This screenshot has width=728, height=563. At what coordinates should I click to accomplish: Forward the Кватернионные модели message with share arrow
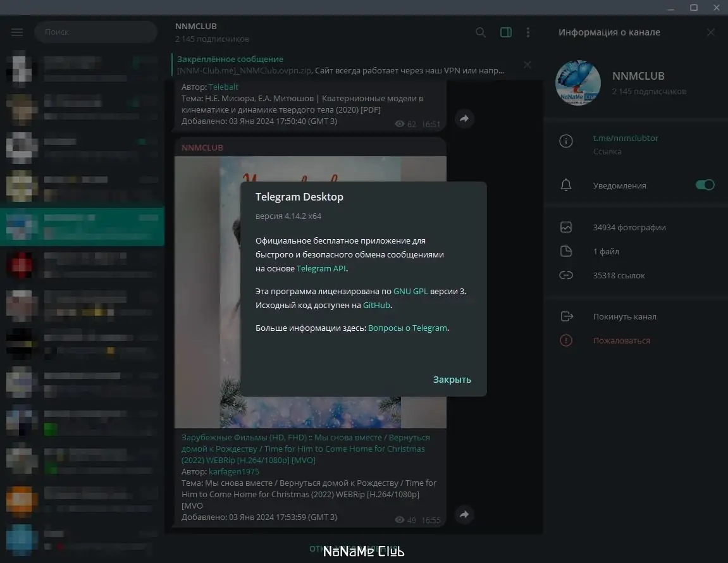point(464,118)
